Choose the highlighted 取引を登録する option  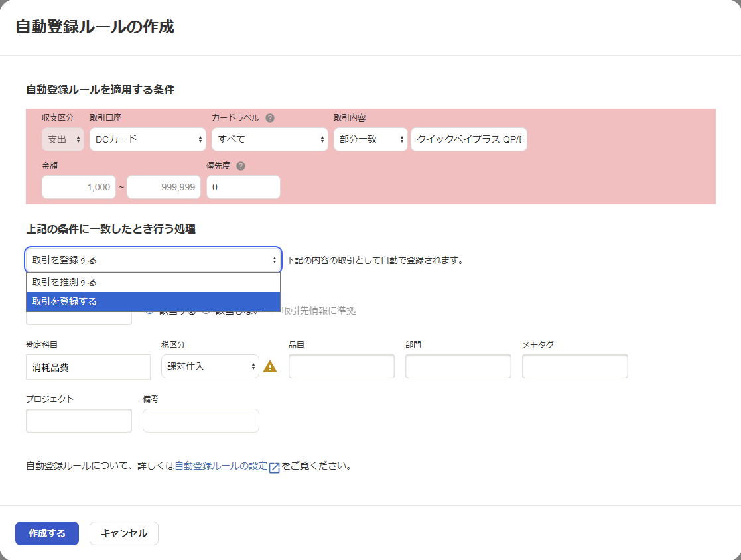click(153, 301)
